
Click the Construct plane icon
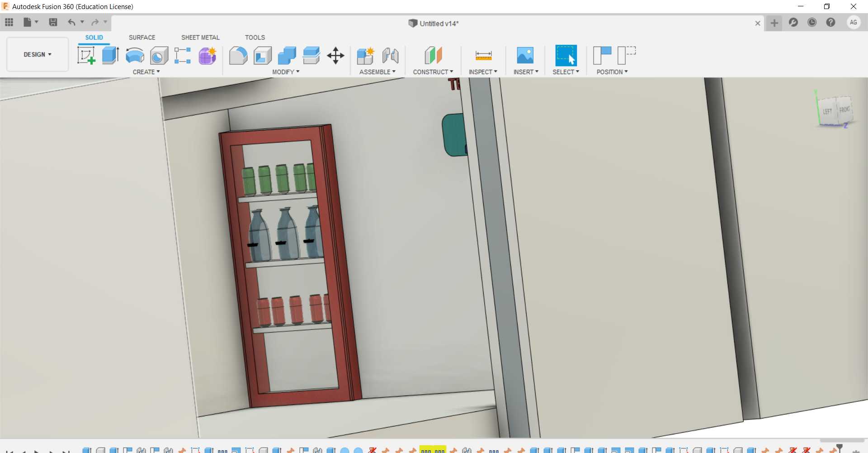(433, 56)
